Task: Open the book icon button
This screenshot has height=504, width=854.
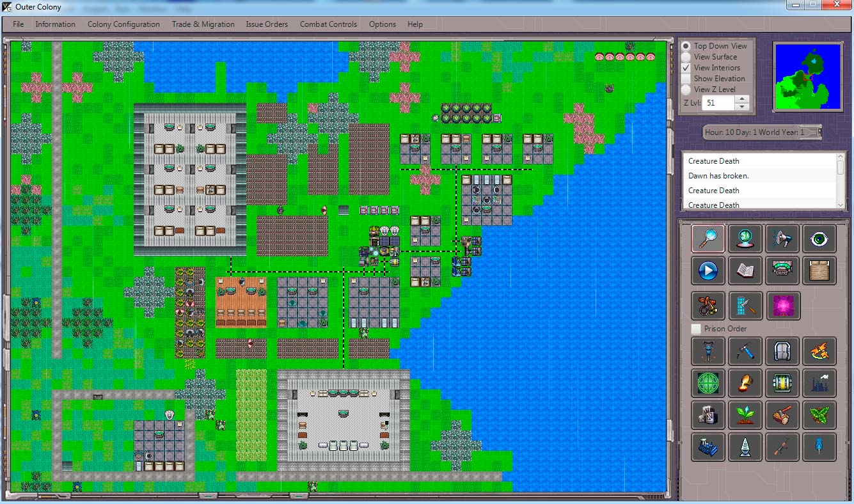Action: pos(745,271)
